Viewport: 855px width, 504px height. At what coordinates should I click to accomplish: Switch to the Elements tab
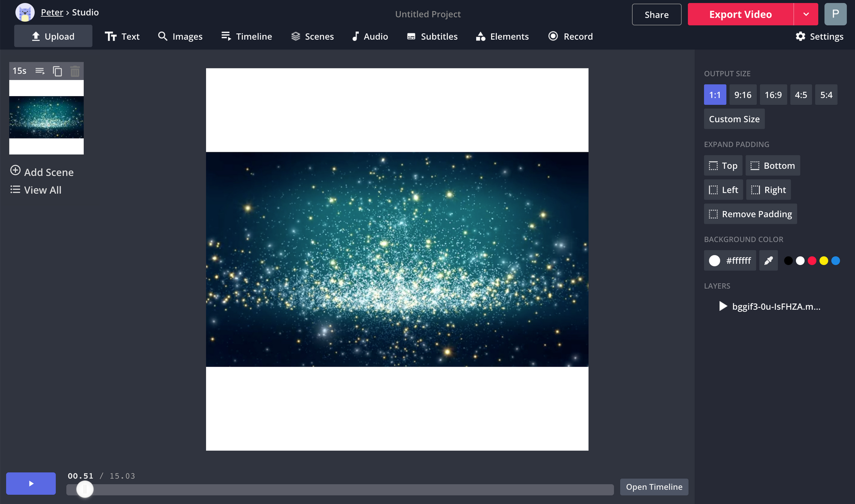pyautogui.click(x=502, y=36)
